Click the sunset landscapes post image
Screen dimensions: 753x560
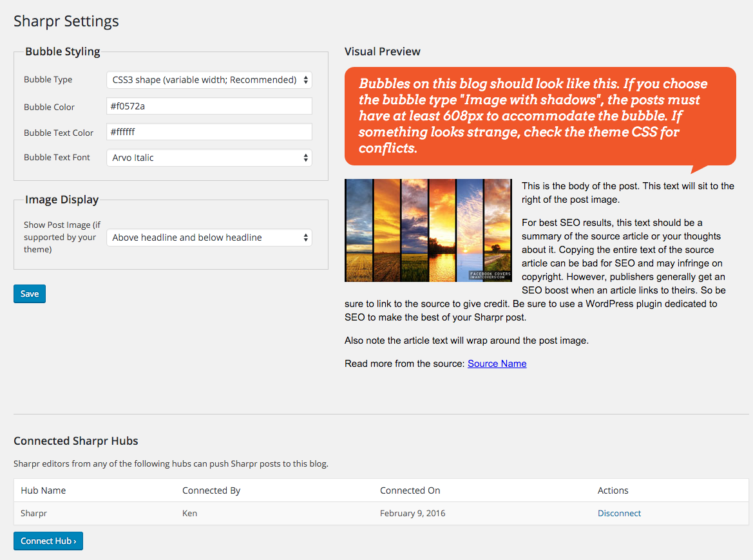click(x=428, y=230)
